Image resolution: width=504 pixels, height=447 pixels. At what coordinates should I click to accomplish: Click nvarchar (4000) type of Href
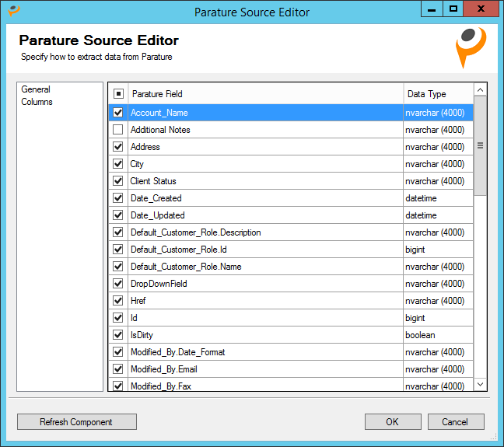point(439,301)
